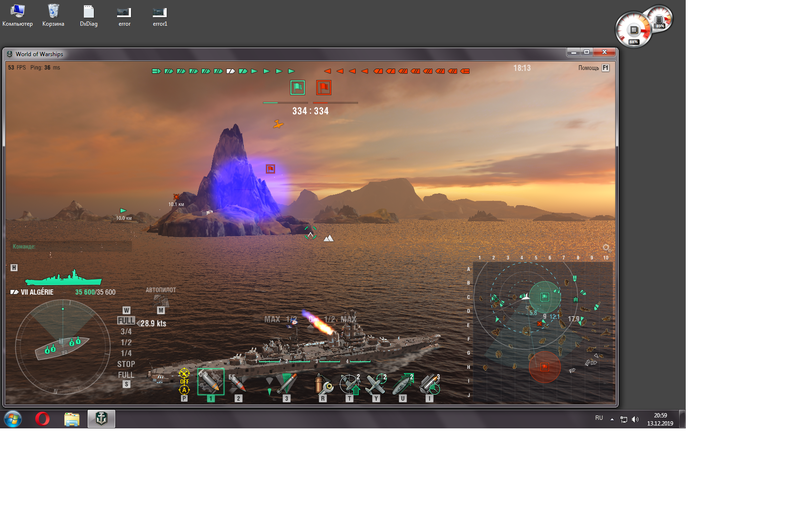Activate the consumable bound to U
The width and height of the screenshot is (800, 515).
(x=403, y=383)
